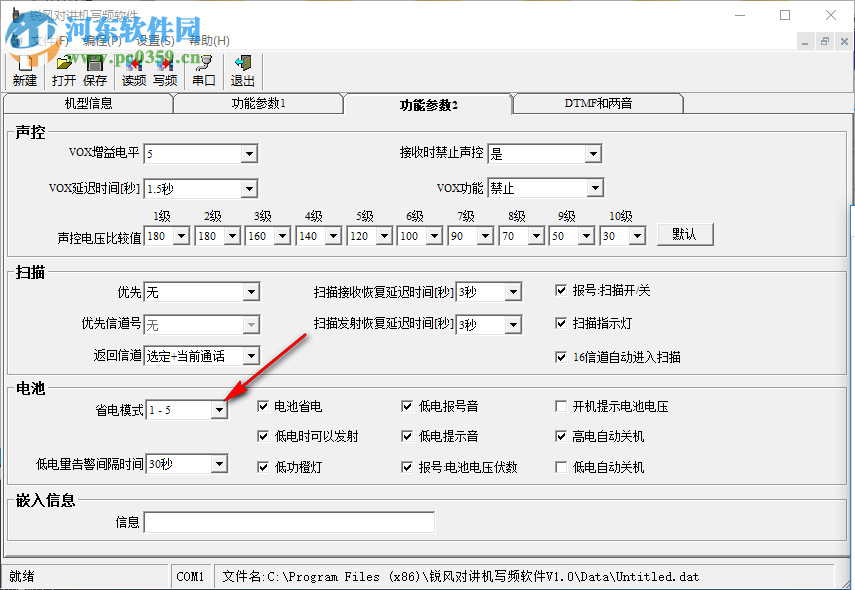Enable the 开机提示电池电压 option
The height and width of the screenshot is (590, 855).
click(560, 406)
